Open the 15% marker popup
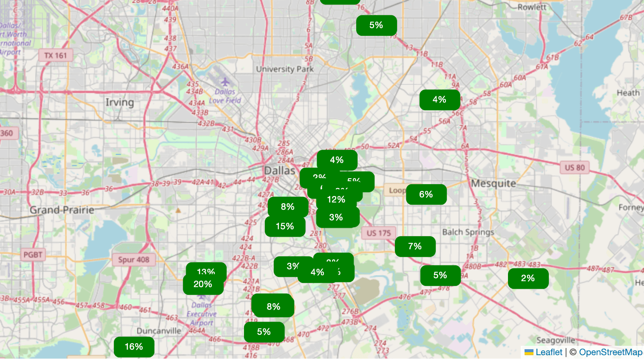Image resolution: width=644 pixels, height=359 pixels. [285, 227]
